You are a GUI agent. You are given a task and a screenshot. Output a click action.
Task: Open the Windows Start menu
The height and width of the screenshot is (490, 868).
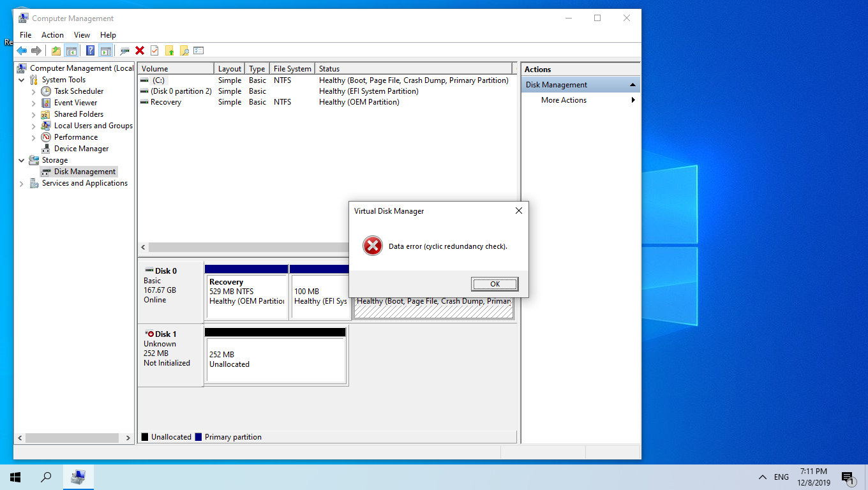[x=15, y=477]
